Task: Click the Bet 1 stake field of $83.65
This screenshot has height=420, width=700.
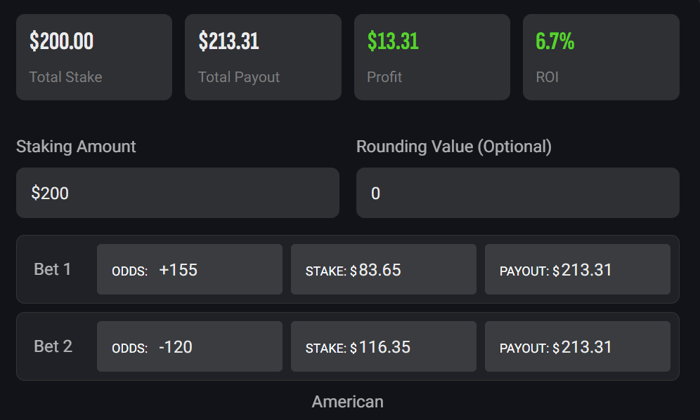Action: click(383, 270)
